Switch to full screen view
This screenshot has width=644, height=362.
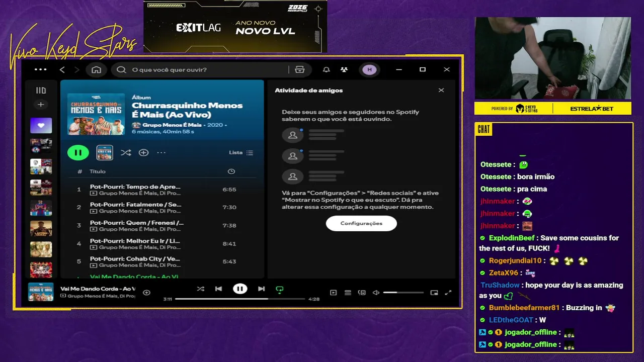click(x=448, y=293)
